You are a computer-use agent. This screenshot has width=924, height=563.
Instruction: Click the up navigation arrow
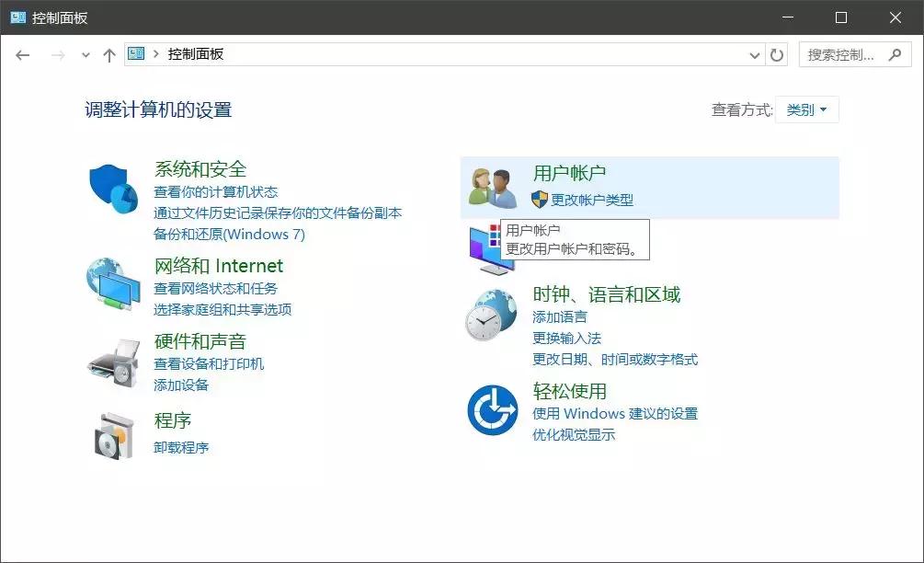pos(108,54)
